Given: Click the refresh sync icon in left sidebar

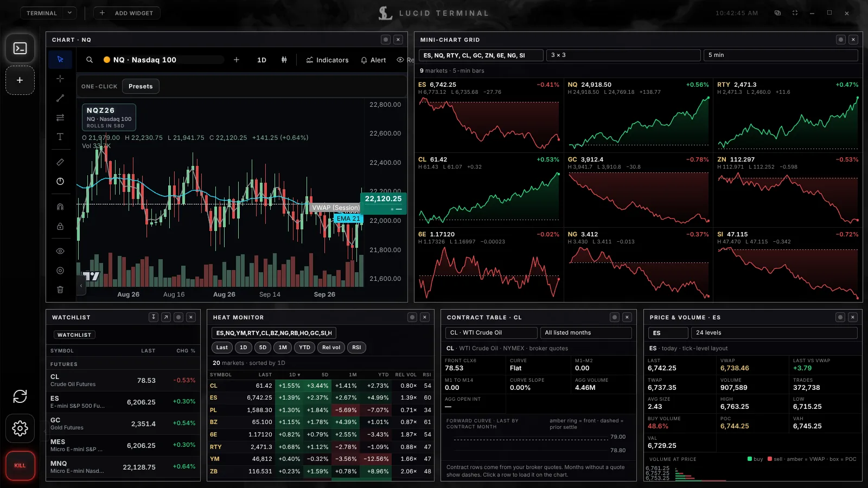Looking at the screenshot, I should tap(20, 396).
